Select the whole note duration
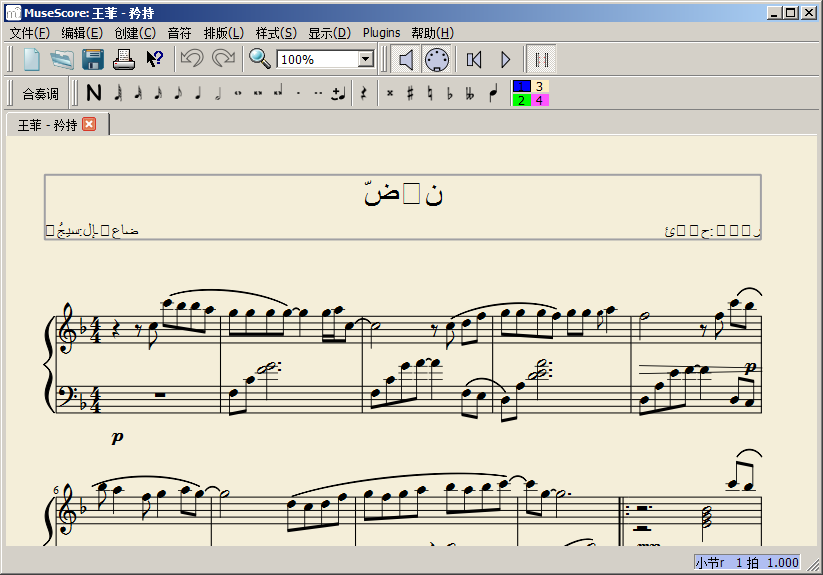This screenshot has width=823, height=575. tap(238, 93)
